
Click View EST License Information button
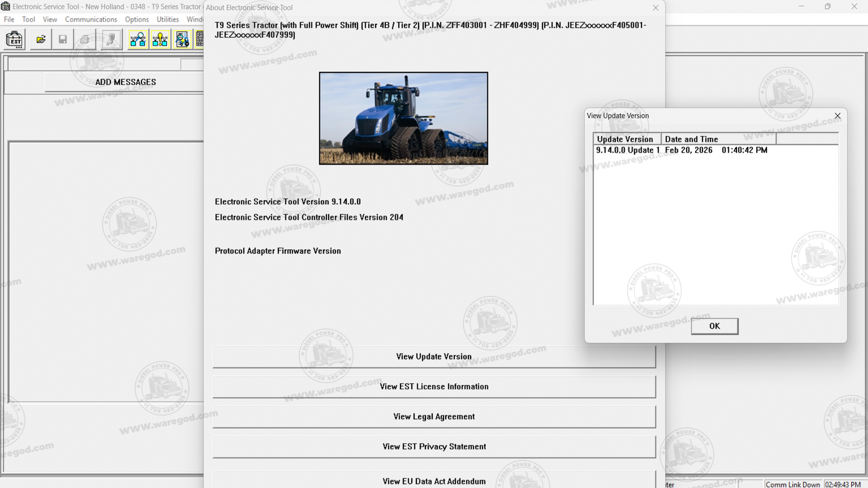[434, 387]
